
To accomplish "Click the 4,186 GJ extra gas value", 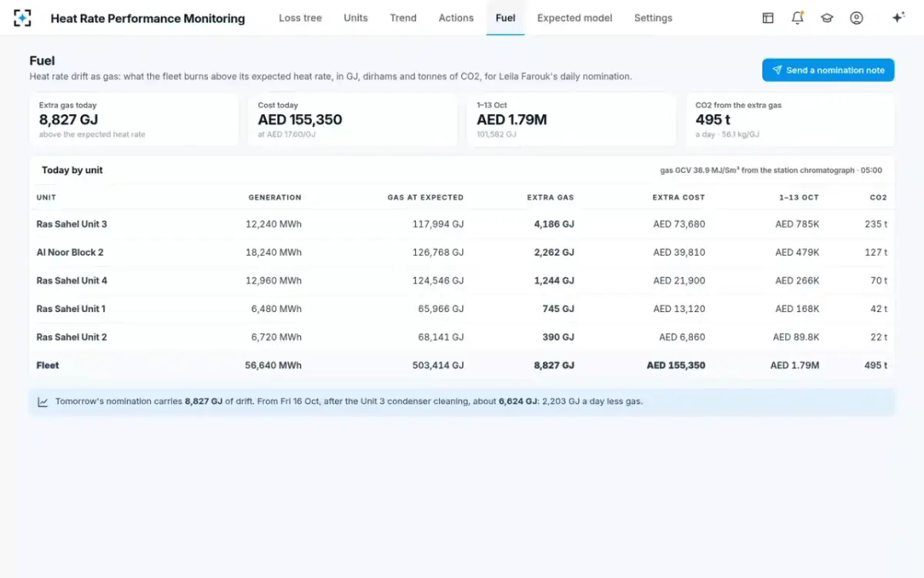I will coord(554,224).
